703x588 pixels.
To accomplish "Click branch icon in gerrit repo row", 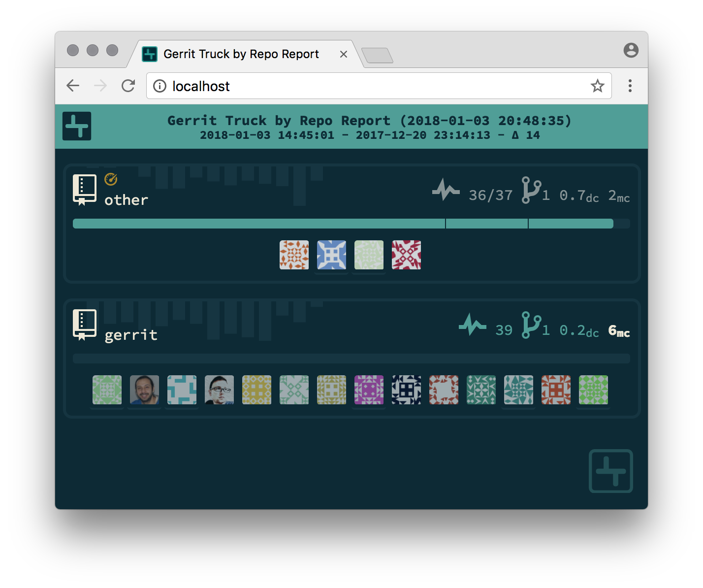I will click(x=531, y=325).
